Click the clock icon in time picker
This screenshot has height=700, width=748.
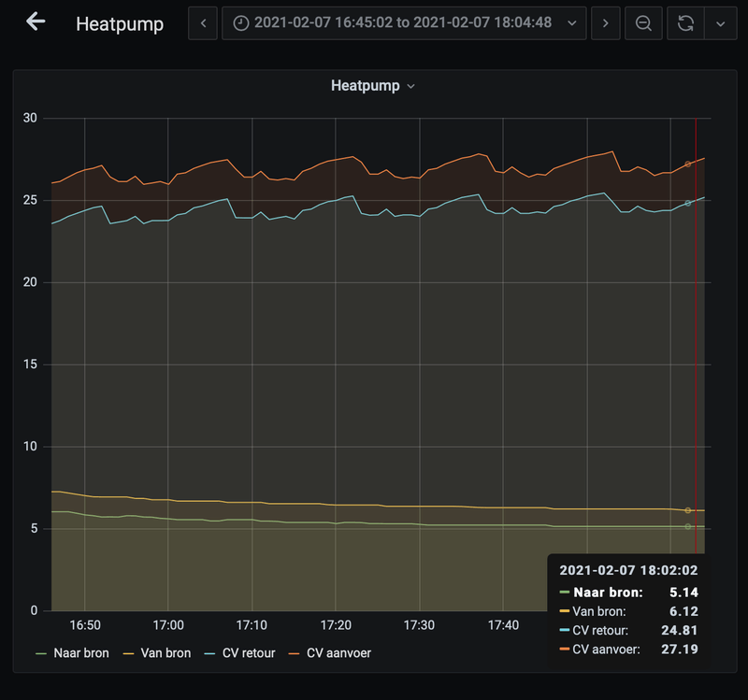[x=241, y=23]
